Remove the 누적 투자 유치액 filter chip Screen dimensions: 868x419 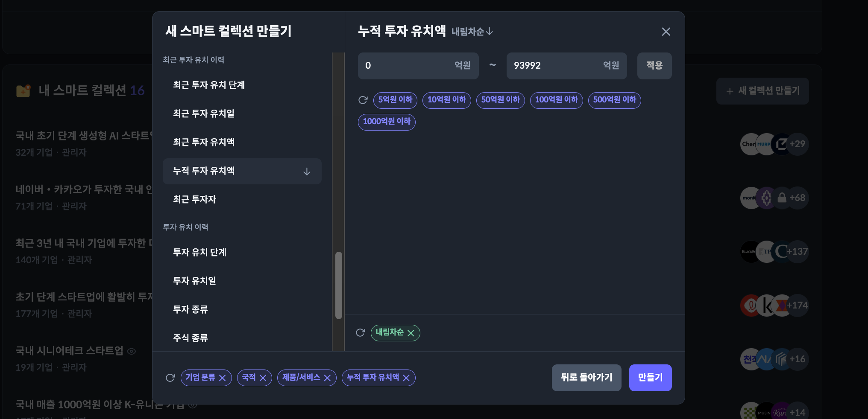tap(406, 378)
